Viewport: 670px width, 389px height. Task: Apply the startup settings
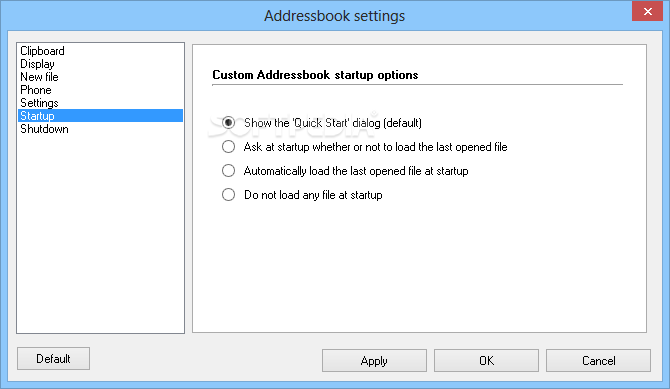point(374,361)
